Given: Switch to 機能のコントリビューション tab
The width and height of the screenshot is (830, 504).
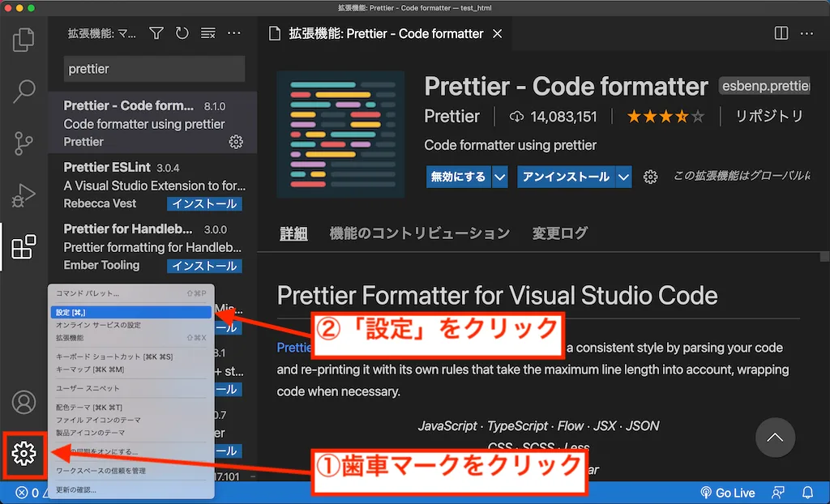Looking at the screenshot, I should 419,233.
